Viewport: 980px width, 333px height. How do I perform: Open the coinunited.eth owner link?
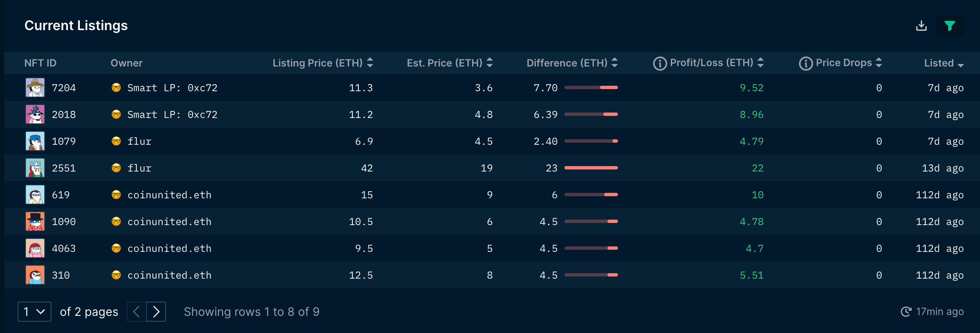[169, 195]
